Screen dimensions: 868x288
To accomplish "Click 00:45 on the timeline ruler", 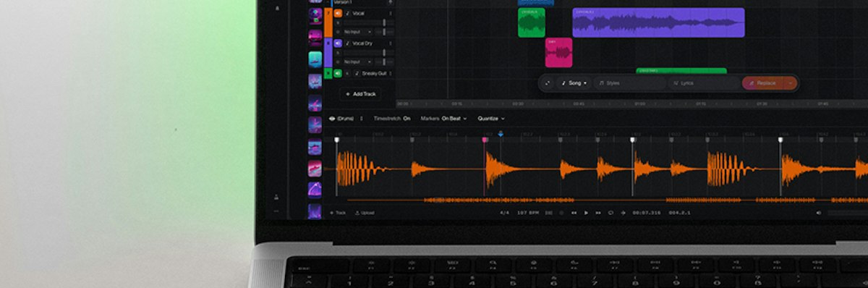I will tap(579, 103).
